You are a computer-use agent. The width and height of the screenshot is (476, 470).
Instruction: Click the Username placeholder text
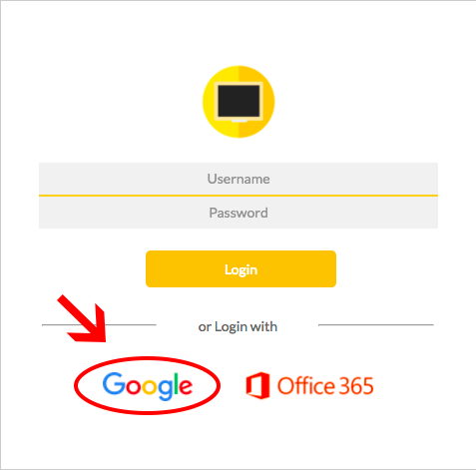238,179
